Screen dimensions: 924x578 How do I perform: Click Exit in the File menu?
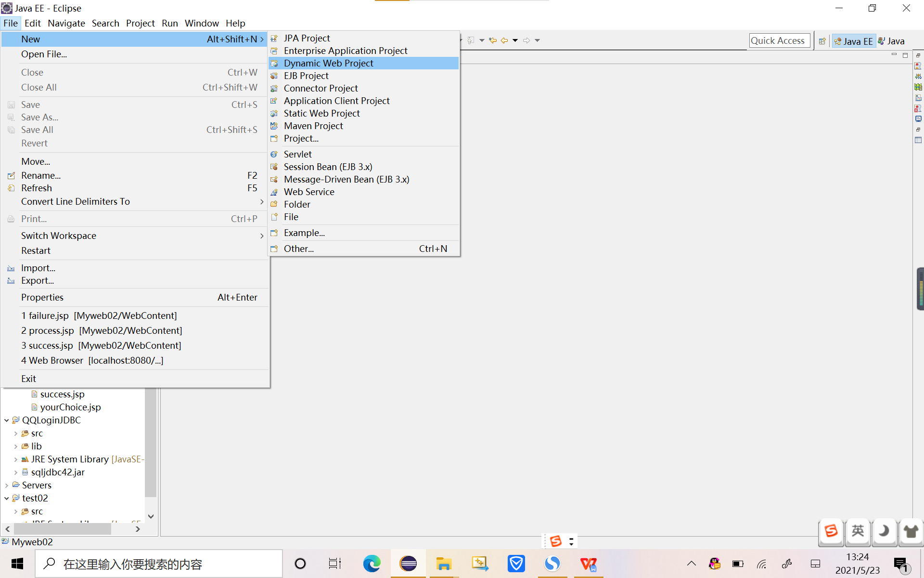pos(28,379)
